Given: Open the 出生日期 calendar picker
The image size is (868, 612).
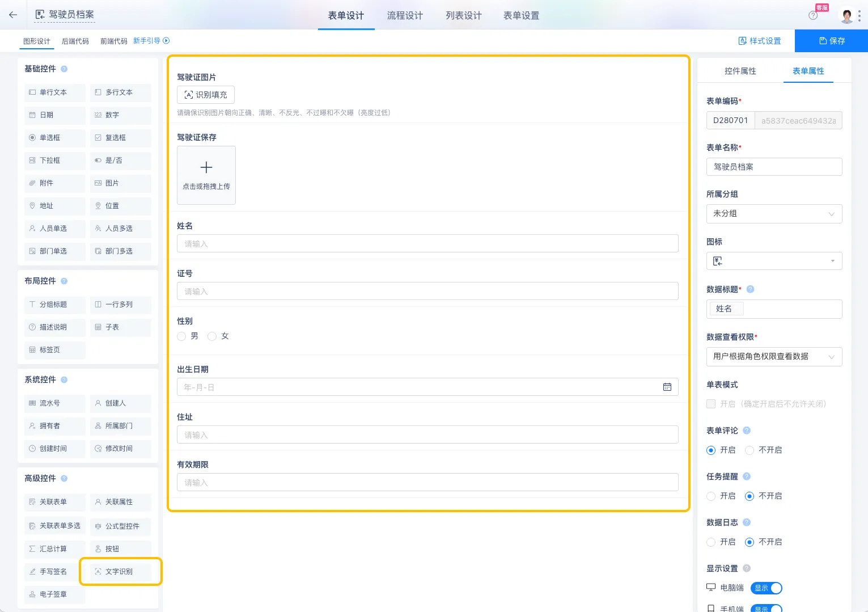Looking at the screenshot, I should [667, 387].
